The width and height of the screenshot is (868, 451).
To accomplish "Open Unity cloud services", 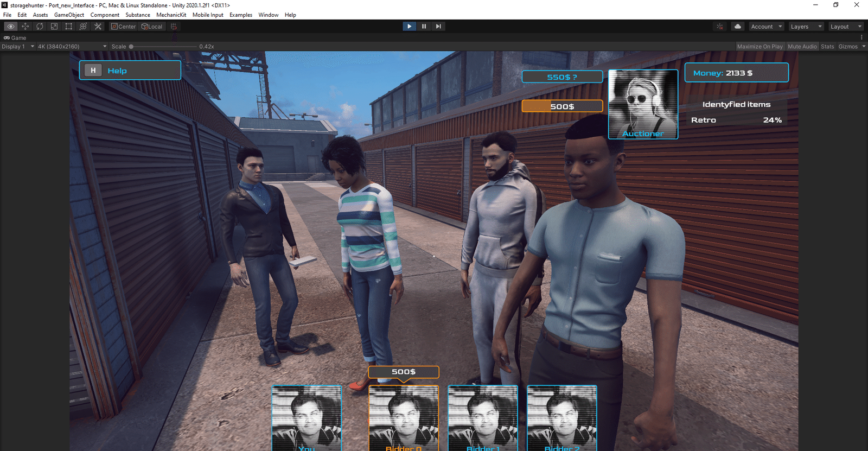I will pos(738,26).
